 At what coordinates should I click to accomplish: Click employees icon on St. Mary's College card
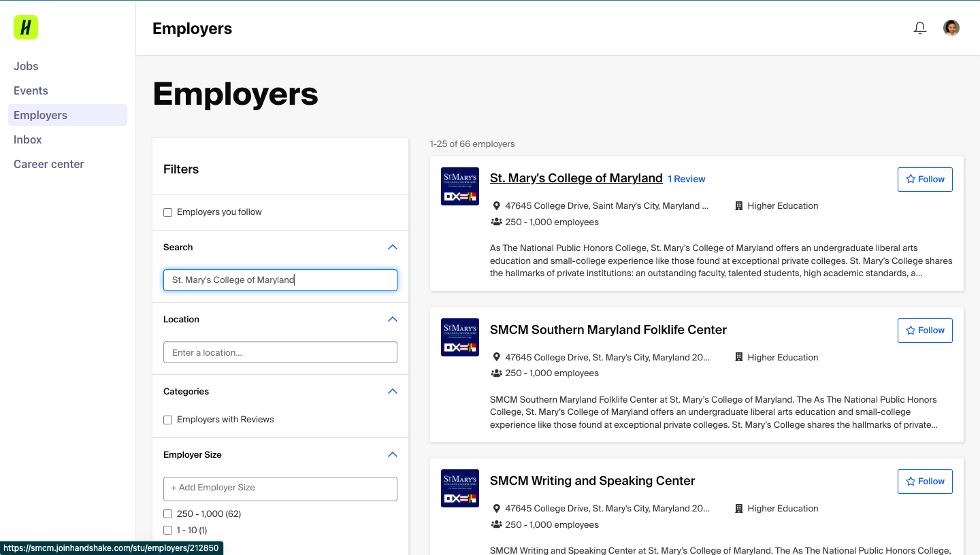(x=496, y=222)
